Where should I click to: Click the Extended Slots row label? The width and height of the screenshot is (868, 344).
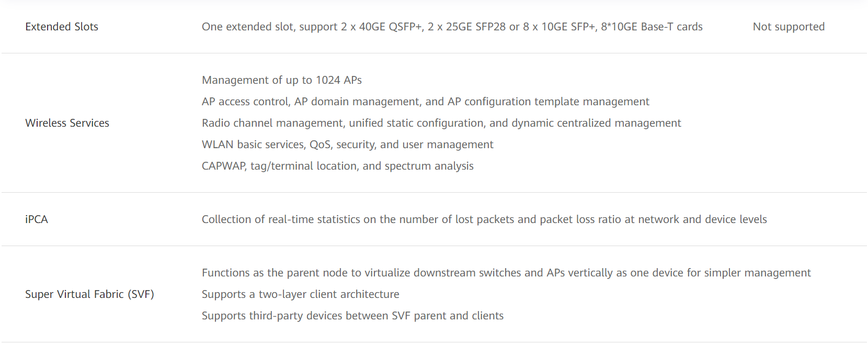coord(62,27)
